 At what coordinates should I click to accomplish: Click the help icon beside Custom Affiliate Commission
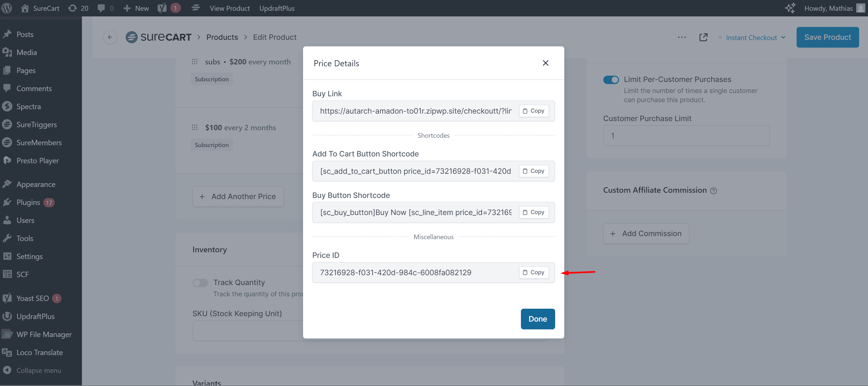713,190
